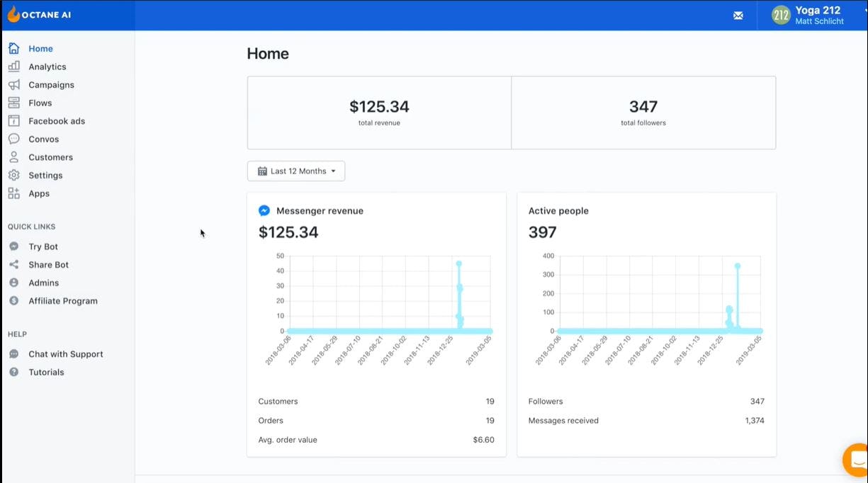Open the Affiliate Program link
Screen dimensions: 868x483
pos(62,300)
